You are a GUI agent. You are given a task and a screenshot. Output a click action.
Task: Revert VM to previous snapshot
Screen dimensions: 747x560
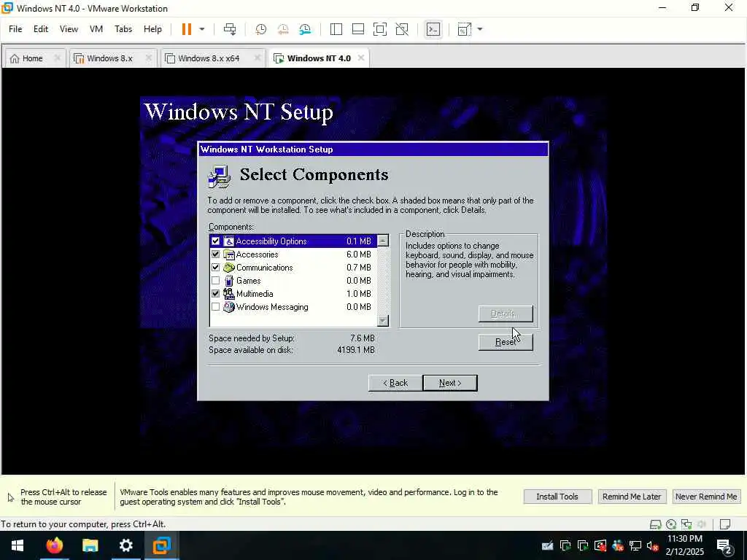tap(283, 29)
